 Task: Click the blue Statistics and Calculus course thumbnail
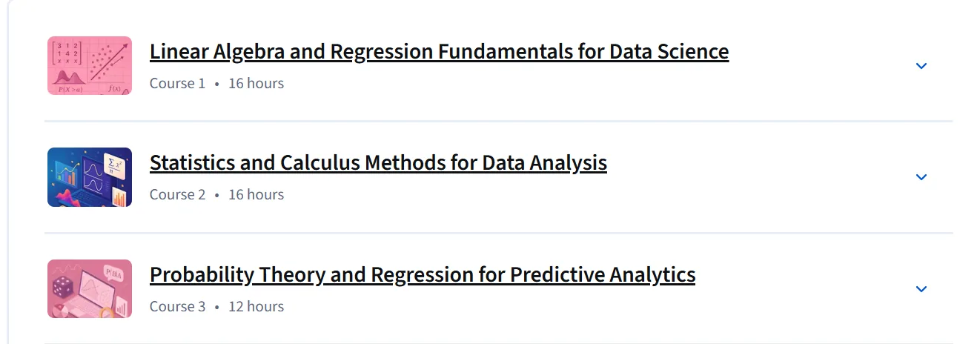[90, 177]
